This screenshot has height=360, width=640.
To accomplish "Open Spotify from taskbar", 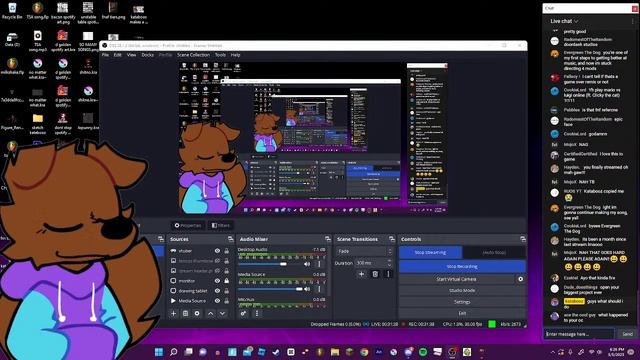I will tap(423, 352).
